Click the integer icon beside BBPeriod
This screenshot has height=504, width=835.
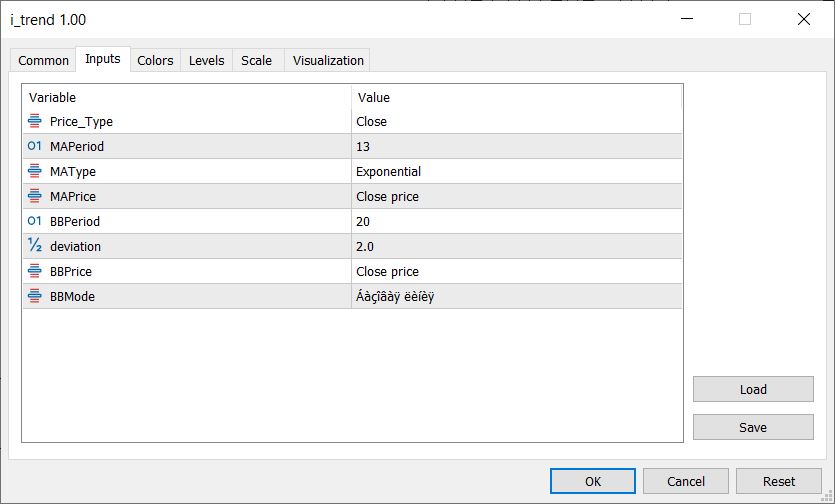(35, 221)
